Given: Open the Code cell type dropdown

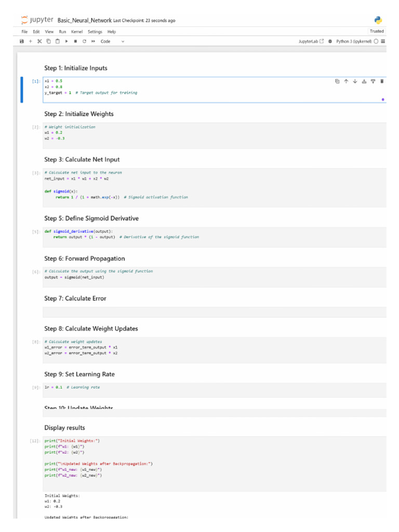Looking at the screenshot, I should tap(112, 41).
